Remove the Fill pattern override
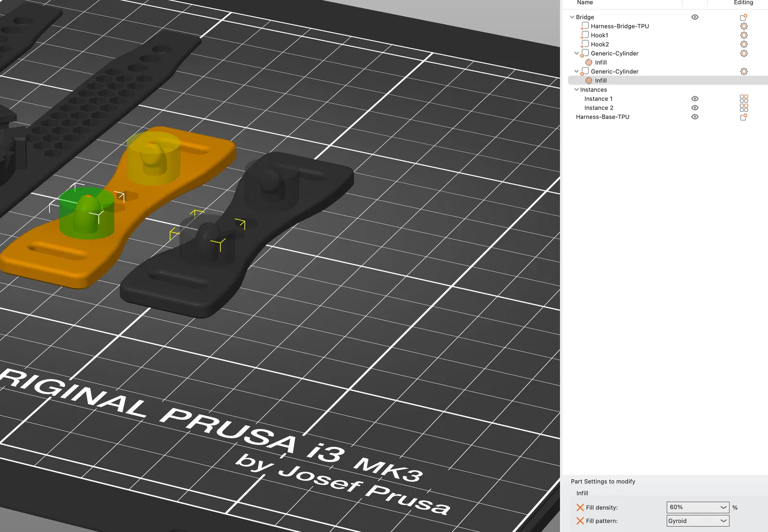This screenshot has height=532, width=768. (580, 520)
